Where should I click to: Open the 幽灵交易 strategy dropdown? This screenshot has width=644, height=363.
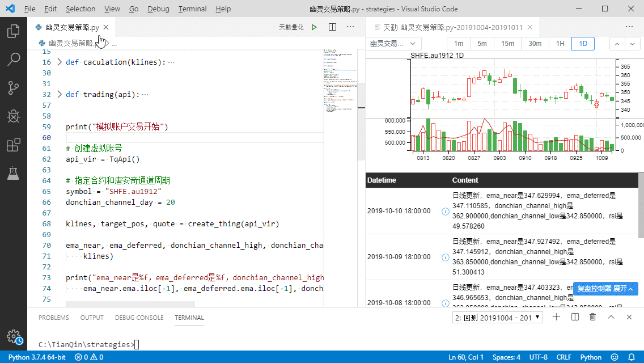pyautogui.click(x=393, y=44)
